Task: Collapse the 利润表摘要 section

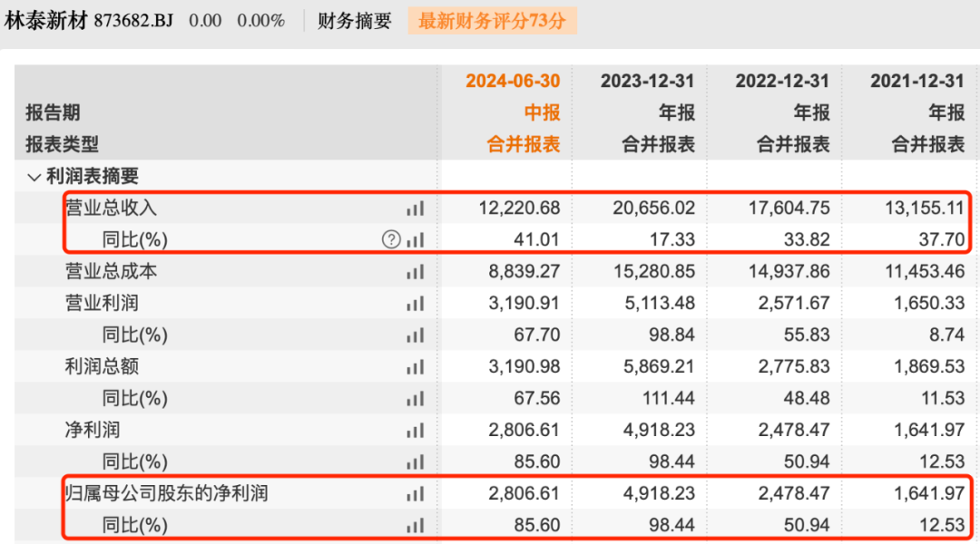Action: point(34,177)
